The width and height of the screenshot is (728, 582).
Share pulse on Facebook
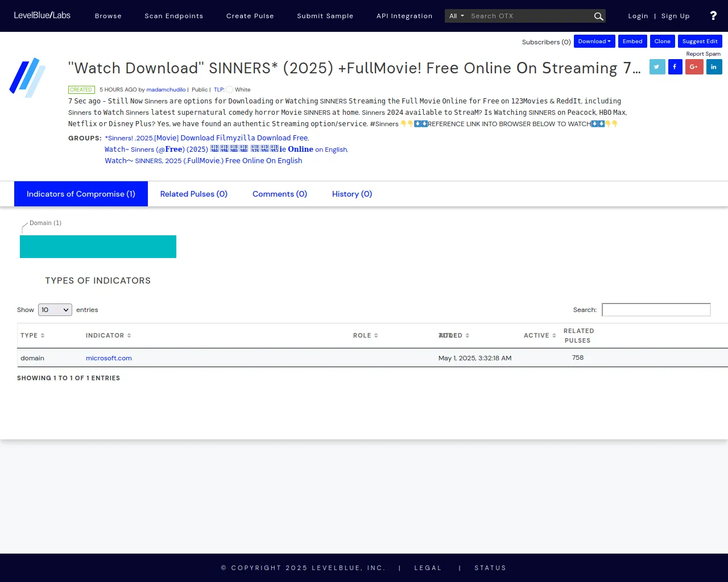[x=675, y=67]
